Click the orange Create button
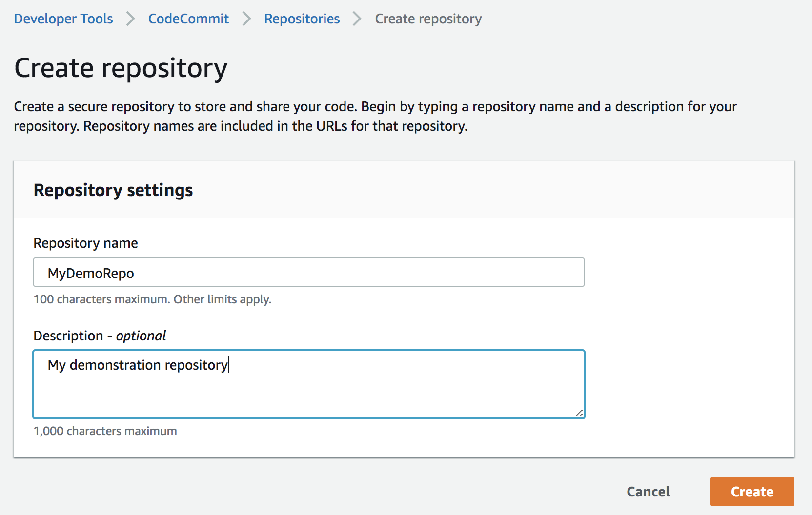812x515 pixels. pyautogui.click(x=752, y=492)
